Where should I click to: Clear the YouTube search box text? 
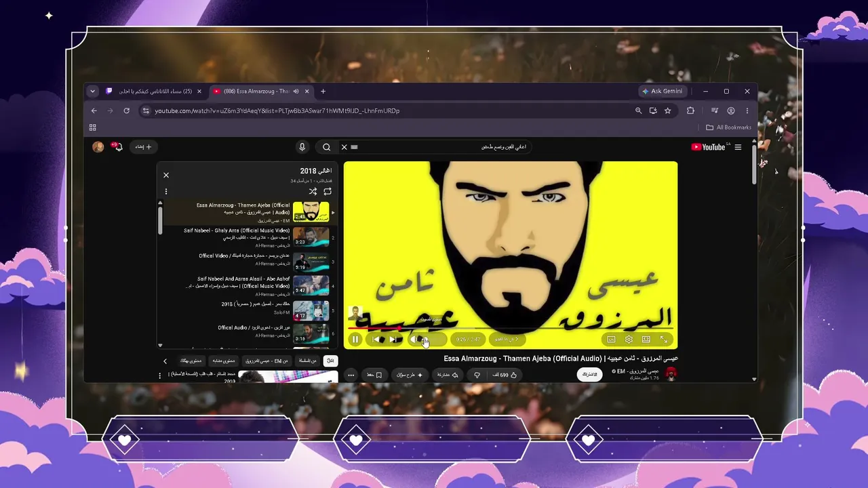(x=344, y=147)
